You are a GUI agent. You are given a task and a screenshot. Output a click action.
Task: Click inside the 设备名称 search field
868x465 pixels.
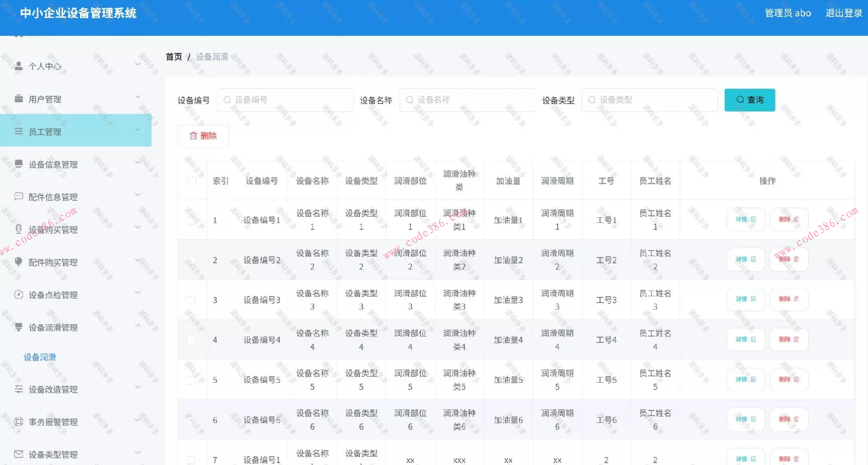click(x=468, y=100)
